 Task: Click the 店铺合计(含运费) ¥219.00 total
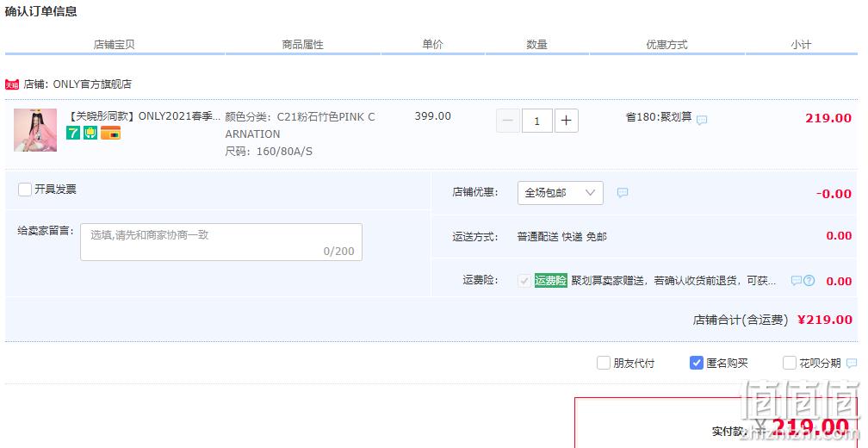[772, 320]
